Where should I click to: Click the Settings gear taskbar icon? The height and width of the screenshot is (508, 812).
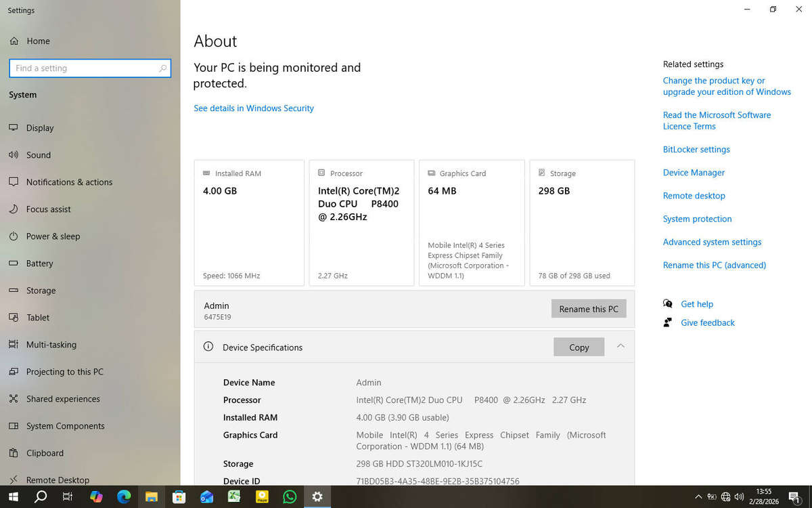317,496
